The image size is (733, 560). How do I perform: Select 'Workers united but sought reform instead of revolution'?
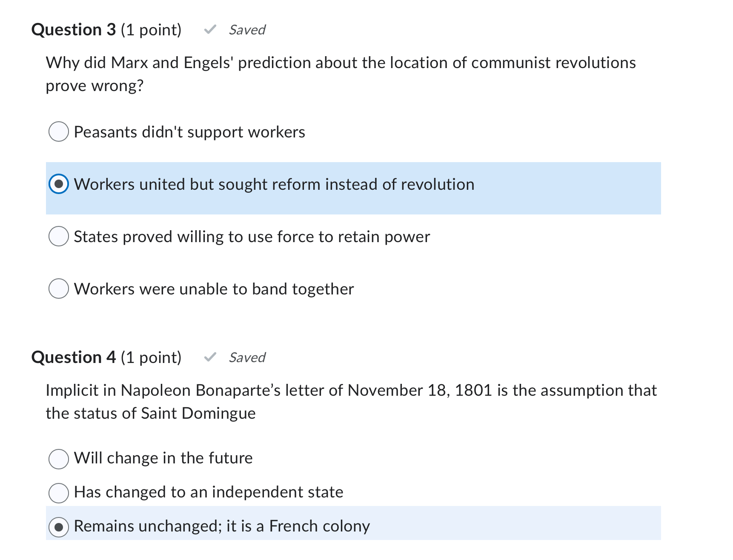[60, 184]
